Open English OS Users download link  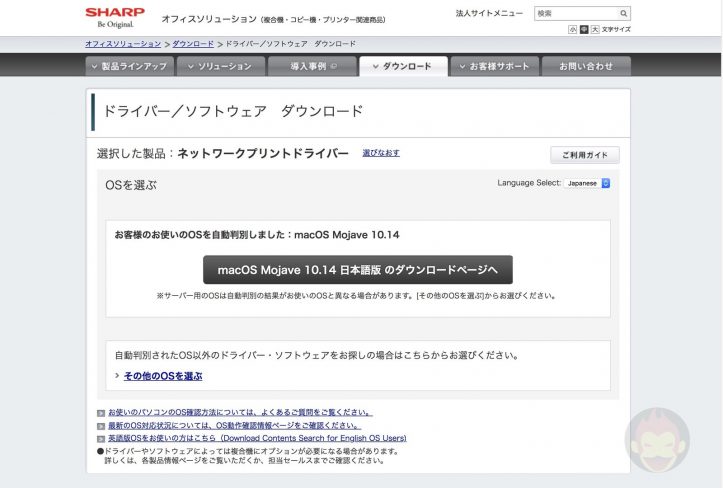click(257, 438)
